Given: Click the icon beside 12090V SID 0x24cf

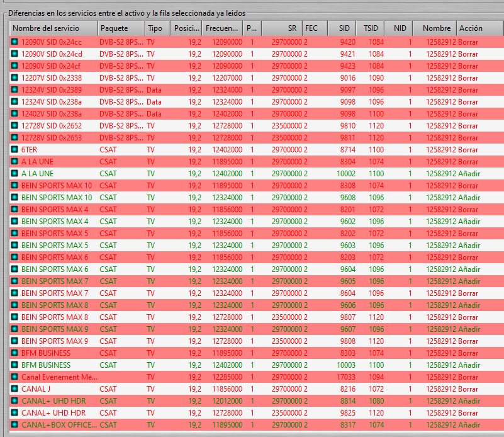Looking at the screenshot, I should click(x=14, y=65).
